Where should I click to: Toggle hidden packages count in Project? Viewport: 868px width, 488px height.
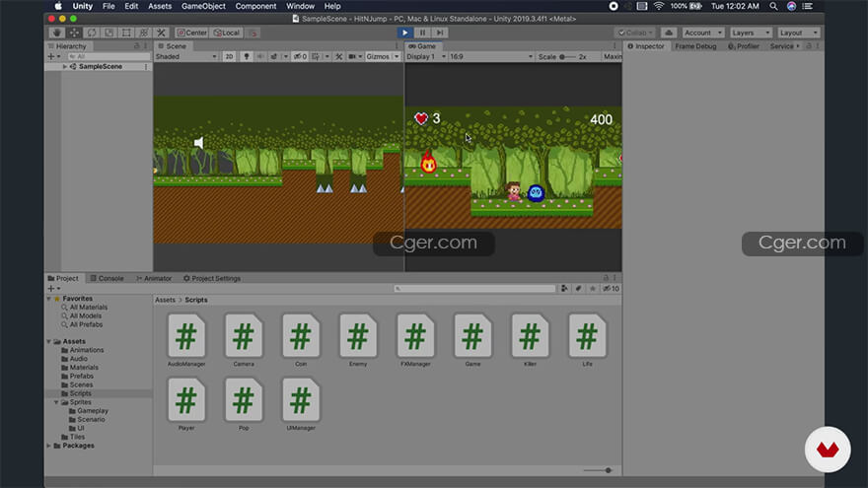tap(612, 288)
